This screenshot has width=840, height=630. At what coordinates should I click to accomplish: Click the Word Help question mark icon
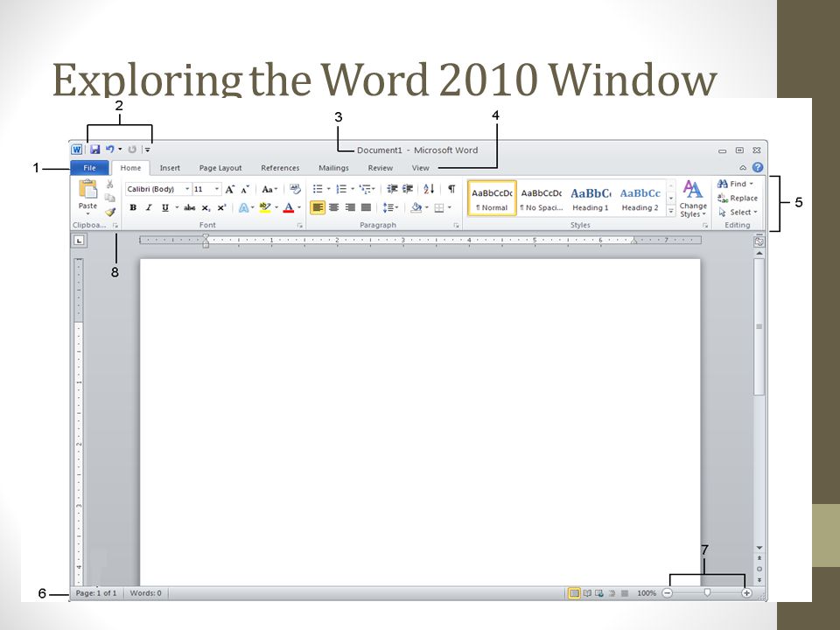(758, 167)
